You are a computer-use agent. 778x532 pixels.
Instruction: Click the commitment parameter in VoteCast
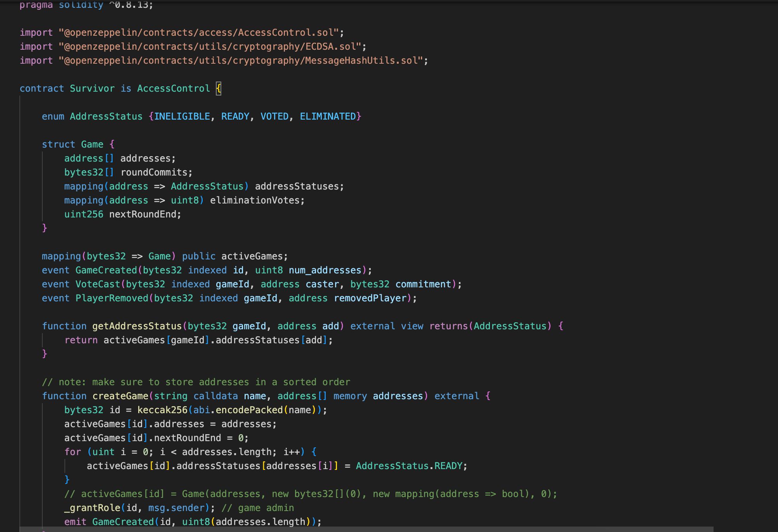coord(423,284)
